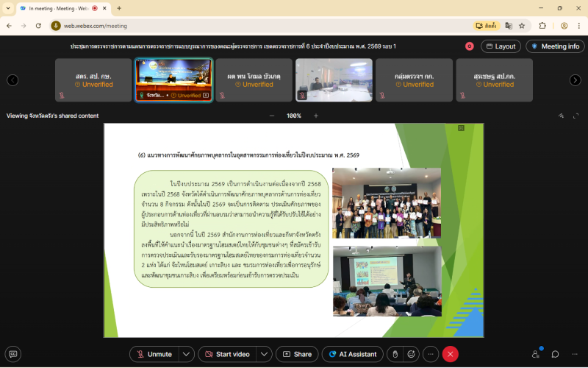Expand audio options arrow beside Unmute
Image resolution: width=588 pixels, height=368 pixels.
pos(186,354)
